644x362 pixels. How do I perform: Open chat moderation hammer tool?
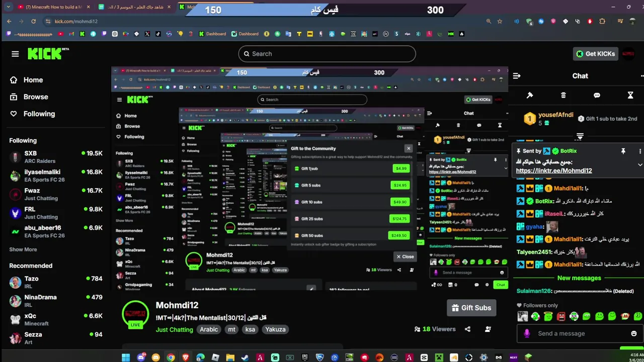click(x=530, y=95)
